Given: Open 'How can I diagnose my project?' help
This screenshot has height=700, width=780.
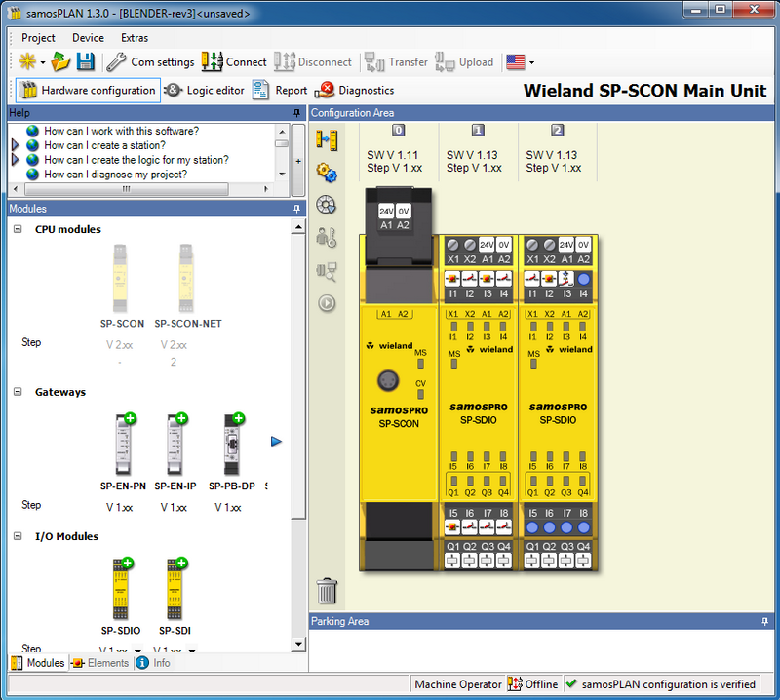Looking at the screenshot, I should point(115,175).
